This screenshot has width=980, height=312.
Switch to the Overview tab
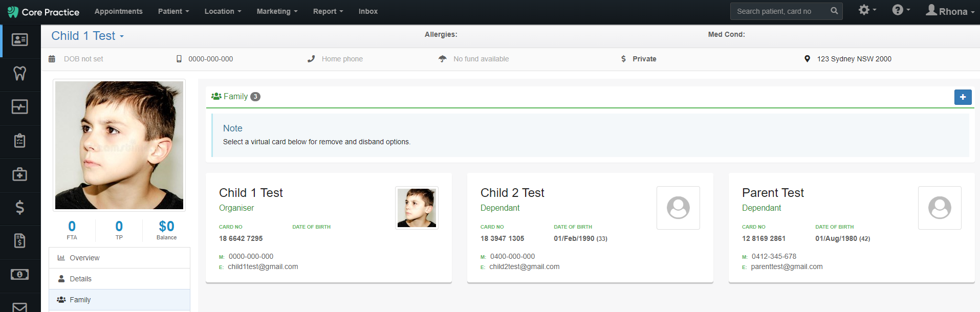click(x=120, y=258)
